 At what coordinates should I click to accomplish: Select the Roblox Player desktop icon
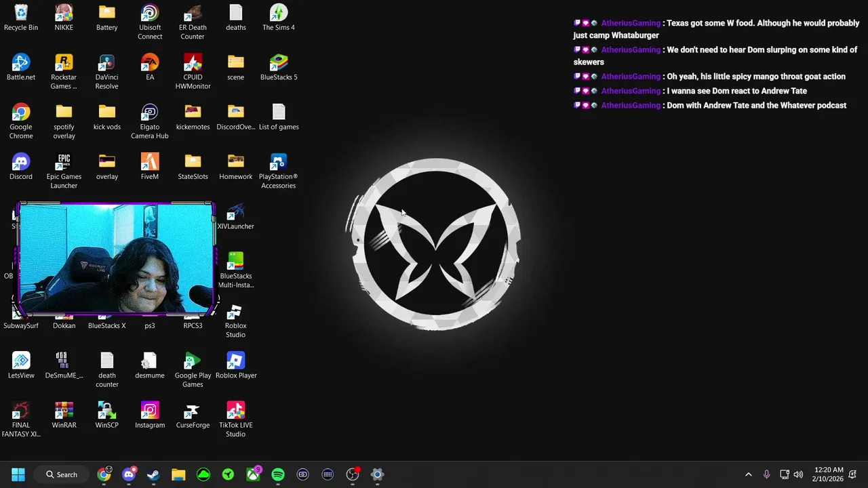235,365
